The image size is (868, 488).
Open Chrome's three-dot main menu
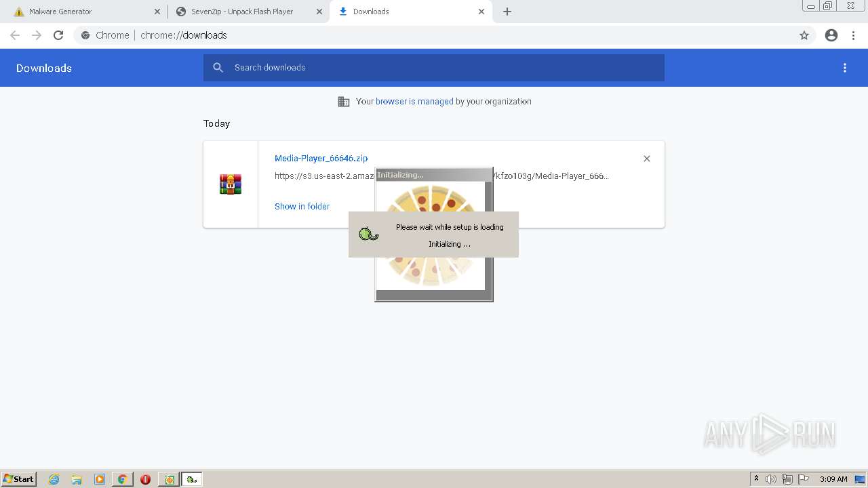point(854,35)
